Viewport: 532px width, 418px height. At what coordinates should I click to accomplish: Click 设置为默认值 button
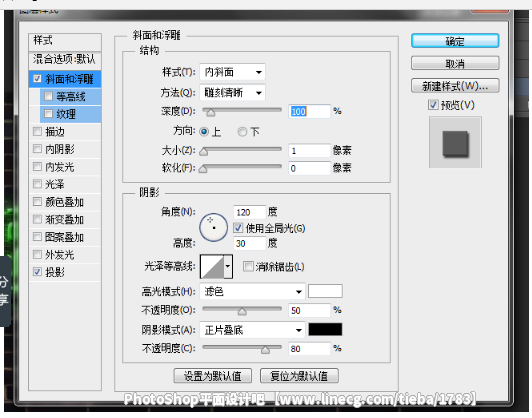(213, 376)
